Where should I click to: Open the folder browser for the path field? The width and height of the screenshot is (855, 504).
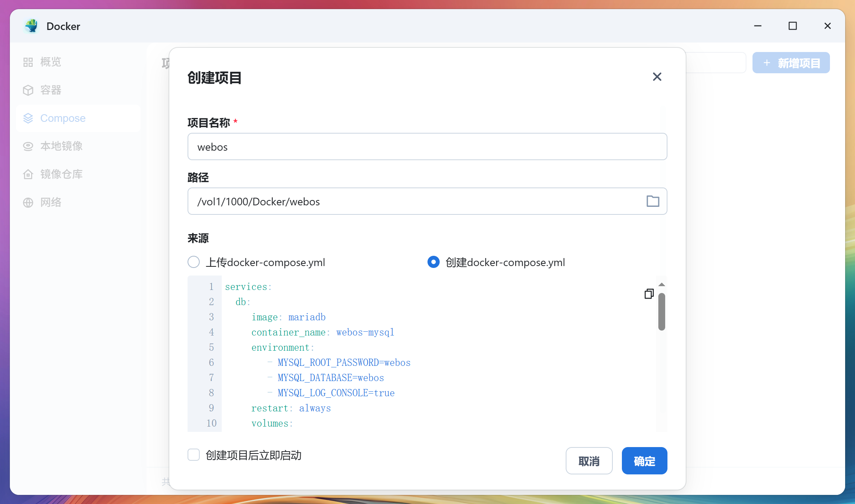653,201
